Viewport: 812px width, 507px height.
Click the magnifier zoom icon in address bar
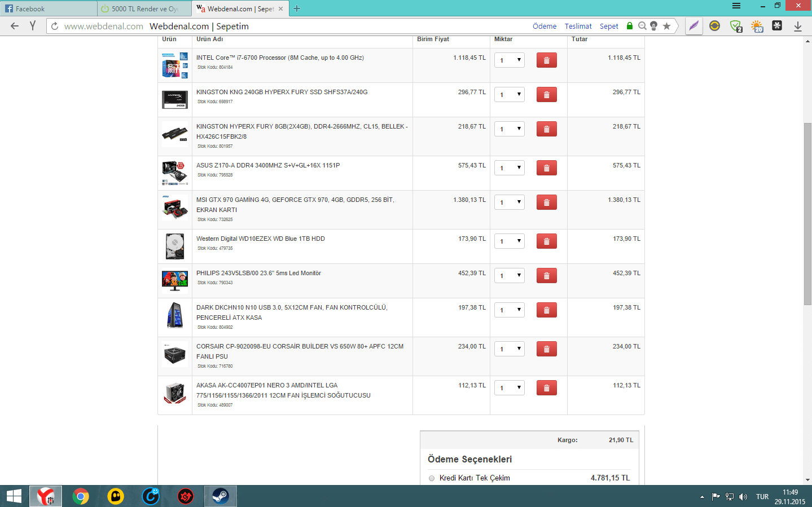coord(642,26)
